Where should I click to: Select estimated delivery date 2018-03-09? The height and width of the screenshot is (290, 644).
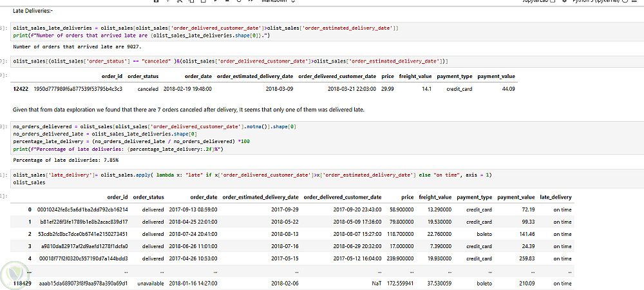279,89
